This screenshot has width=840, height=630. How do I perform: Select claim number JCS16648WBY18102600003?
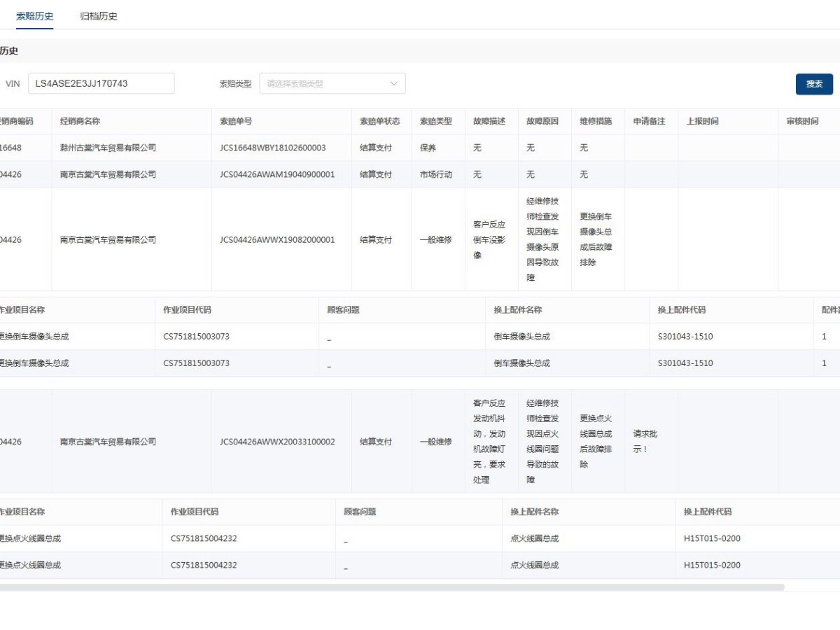click(x=272, y=148)
